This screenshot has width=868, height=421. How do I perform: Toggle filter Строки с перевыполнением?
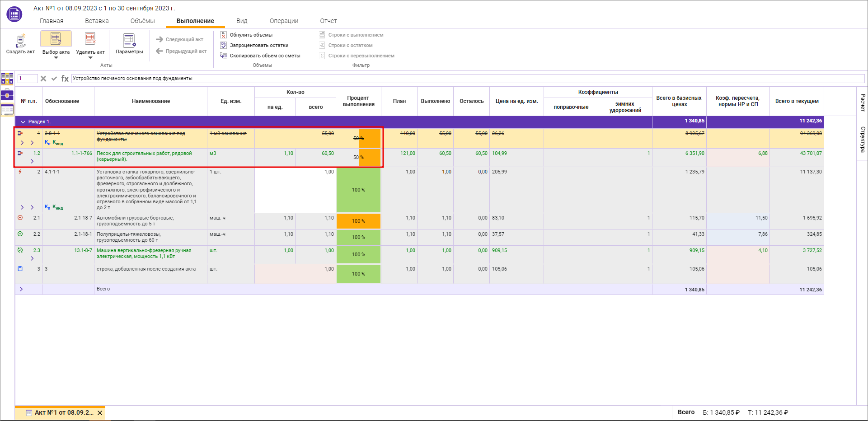click(x=361, y=56)
